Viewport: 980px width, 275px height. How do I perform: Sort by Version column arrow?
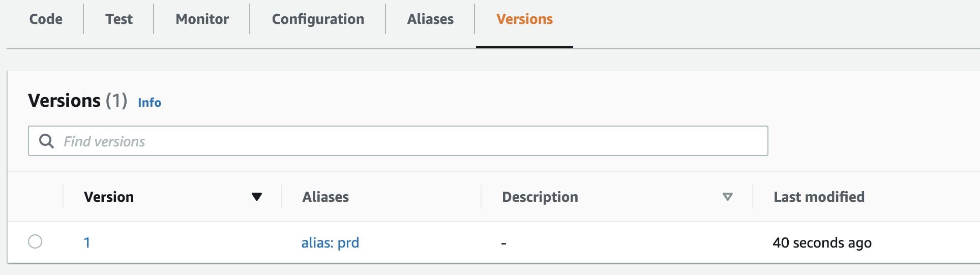tap(257, 197)
